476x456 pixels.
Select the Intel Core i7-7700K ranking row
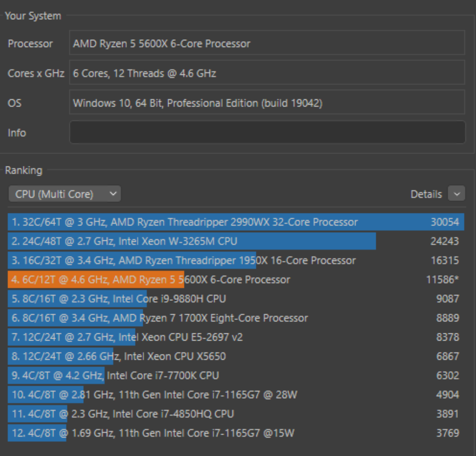click(236, 375)
